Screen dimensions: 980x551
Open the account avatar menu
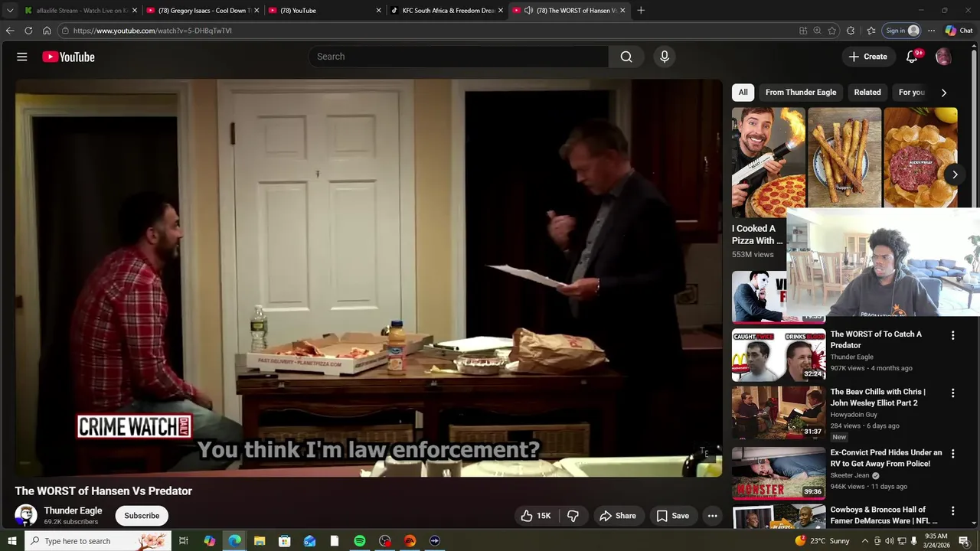tap(943, 57)
